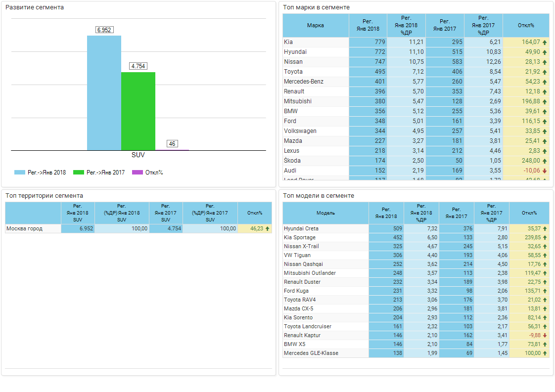Click green up arrow in Kia Sportage row
This screenshot has height=392, width=555.
click(545, 238)
